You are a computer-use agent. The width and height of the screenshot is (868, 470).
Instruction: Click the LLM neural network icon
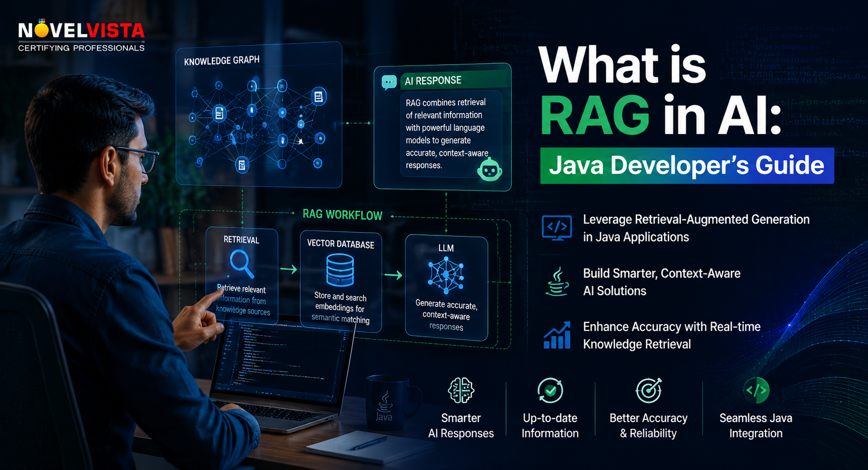coord(446,275)
